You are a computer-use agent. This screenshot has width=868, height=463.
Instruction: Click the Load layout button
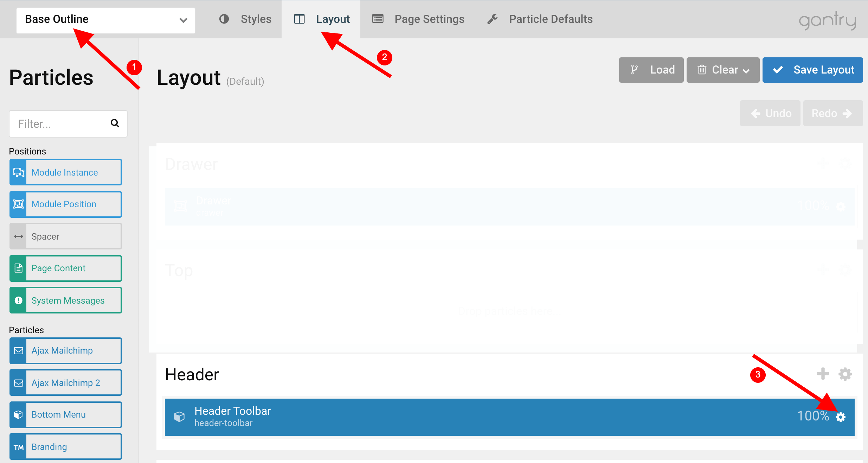[651, 70]
